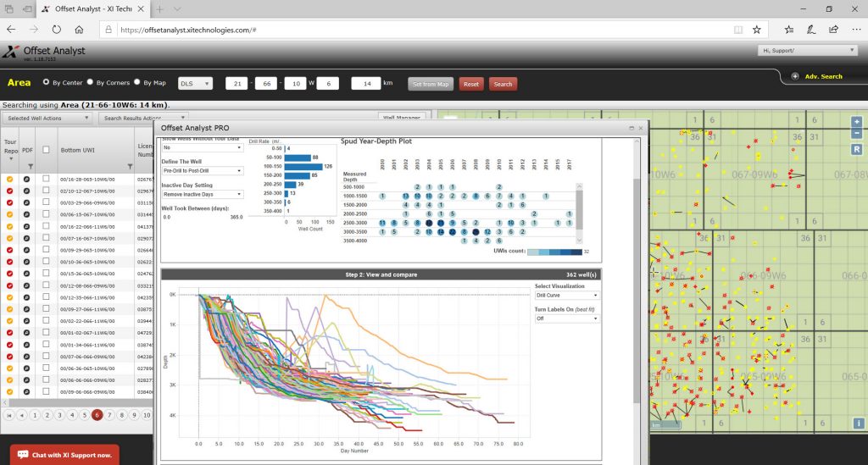Go to results page 7
The width and height of the screenshot is (868, 465).
coord(109,415)
